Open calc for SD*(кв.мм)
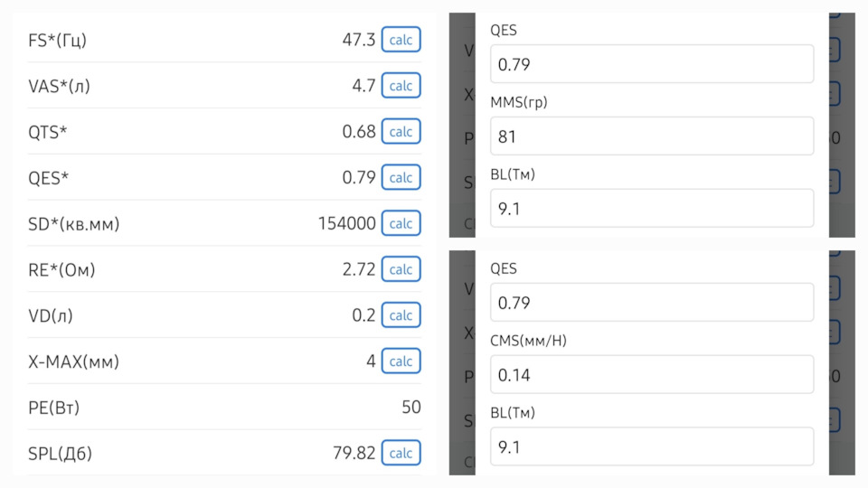Image resolution: width=868 pixels, height=488 pixels. (401, 223)
